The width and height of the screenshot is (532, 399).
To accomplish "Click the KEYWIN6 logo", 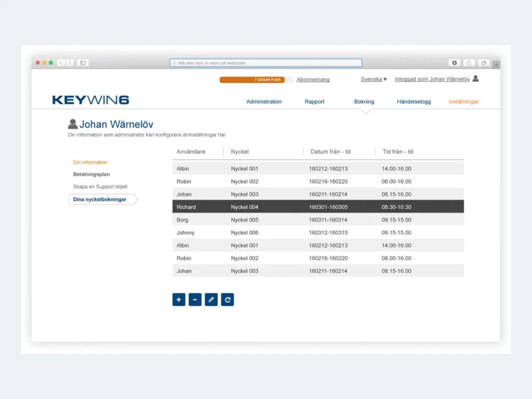I will [90, 100].
